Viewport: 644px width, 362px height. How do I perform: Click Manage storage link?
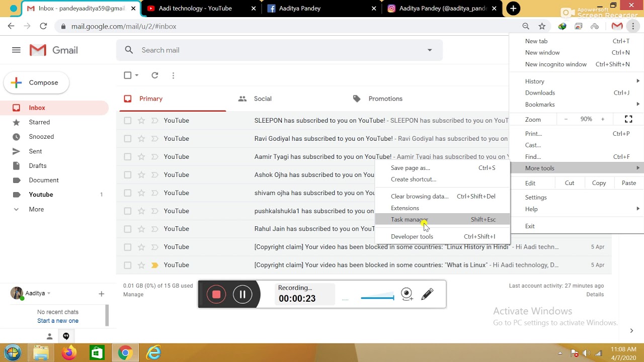pyautogui.click(x=133, y=295)
